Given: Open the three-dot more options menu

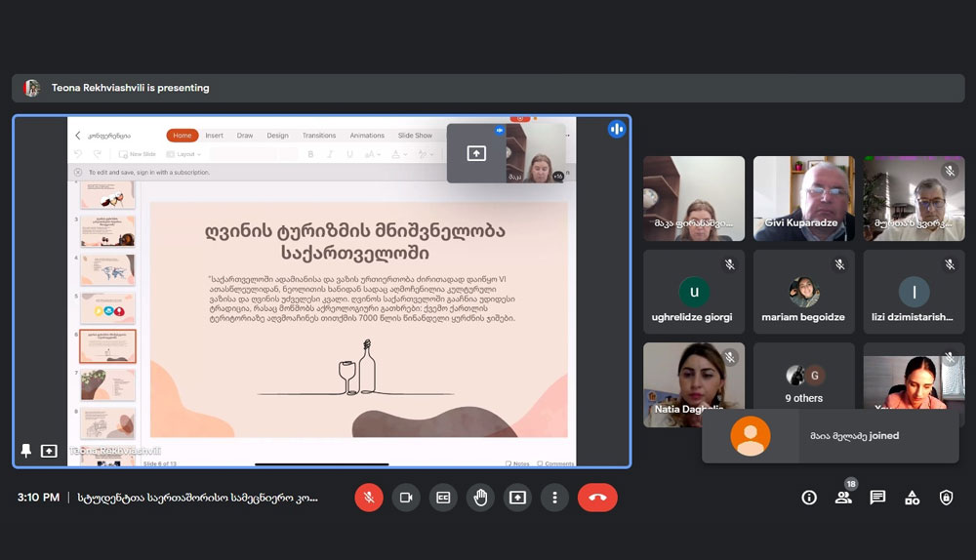Looking at the screenshot, I should coord(554,498).
